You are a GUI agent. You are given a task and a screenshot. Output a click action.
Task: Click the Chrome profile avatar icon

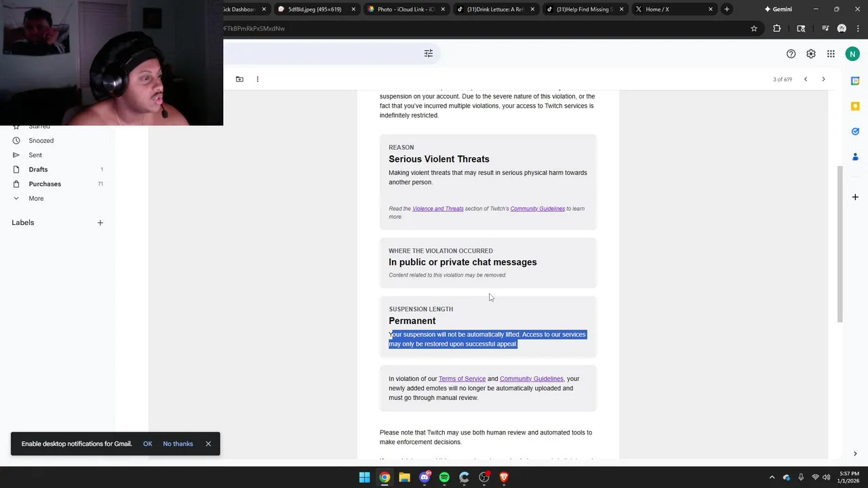point(842,28)
